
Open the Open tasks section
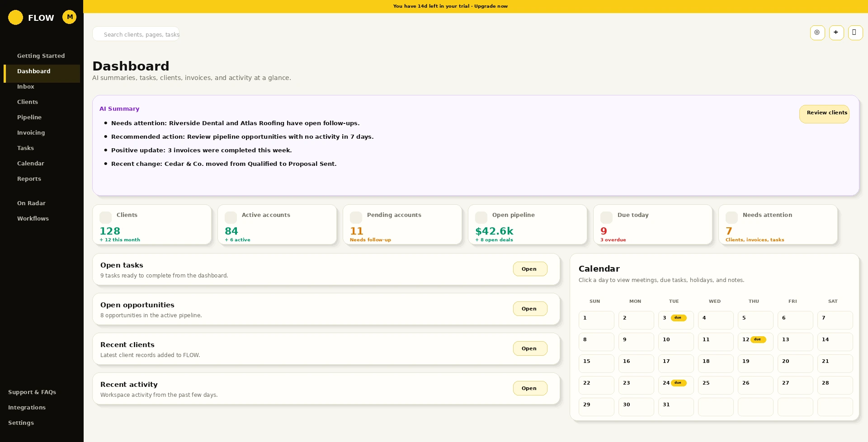pos(530,269)
